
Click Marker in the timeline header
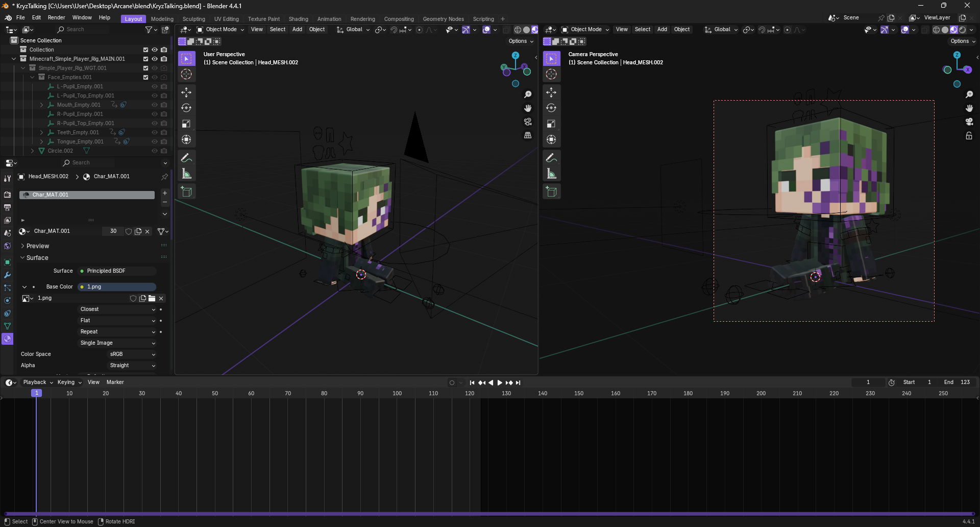point(115,382)
